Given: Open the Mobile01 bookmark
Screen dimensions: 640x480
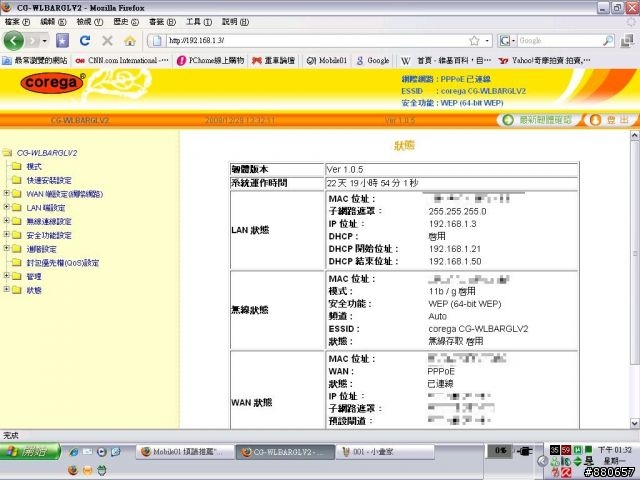Looking at the screenshot, I should 327,60.
